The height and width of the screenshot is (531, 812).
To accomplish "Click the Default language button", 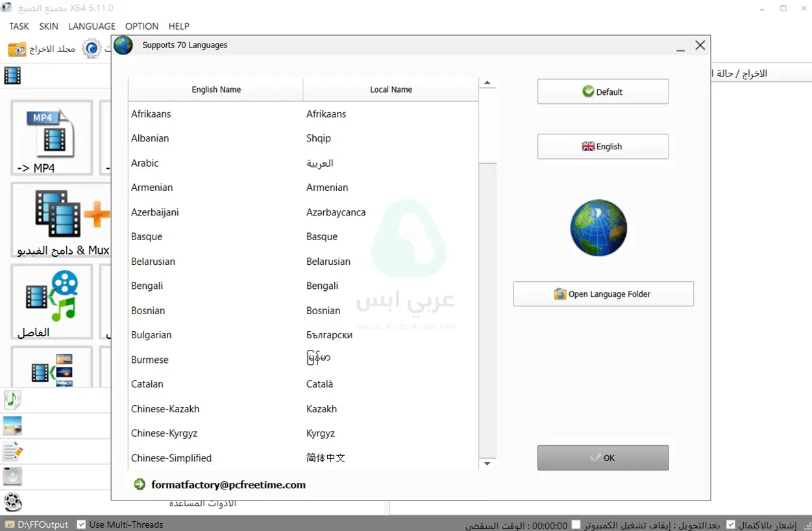I will [602, 91].
